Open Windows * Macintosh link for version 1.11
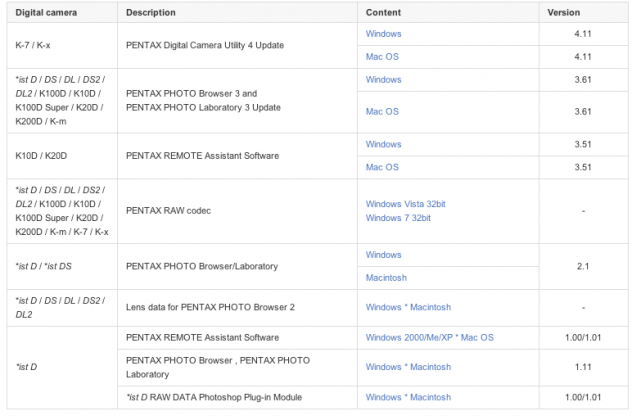Image resolution: width=640 pixels, height=420 pixels. (408, 367)
